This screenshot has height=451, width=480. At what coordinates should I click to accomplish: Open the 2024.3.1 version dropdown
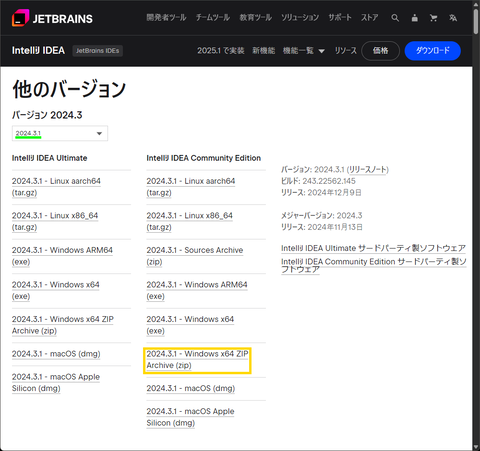(x=60, y=133)
